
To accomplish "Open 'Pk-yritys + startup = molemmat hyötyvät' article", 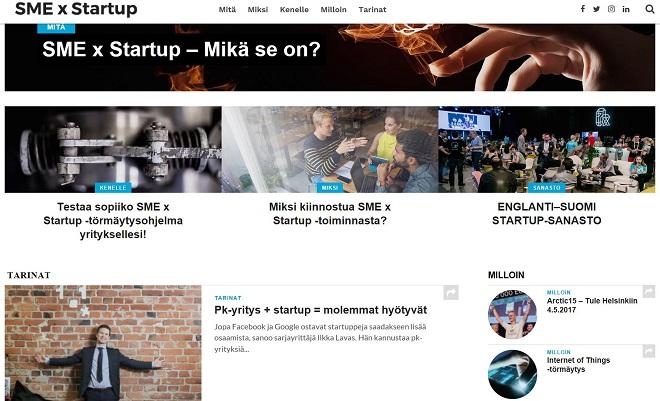I will [x=320, y=310].
